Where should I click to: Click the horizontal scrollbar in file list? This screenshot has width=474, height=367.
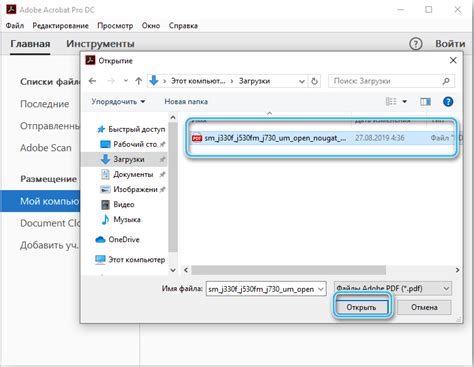click(x=288, y=270)
